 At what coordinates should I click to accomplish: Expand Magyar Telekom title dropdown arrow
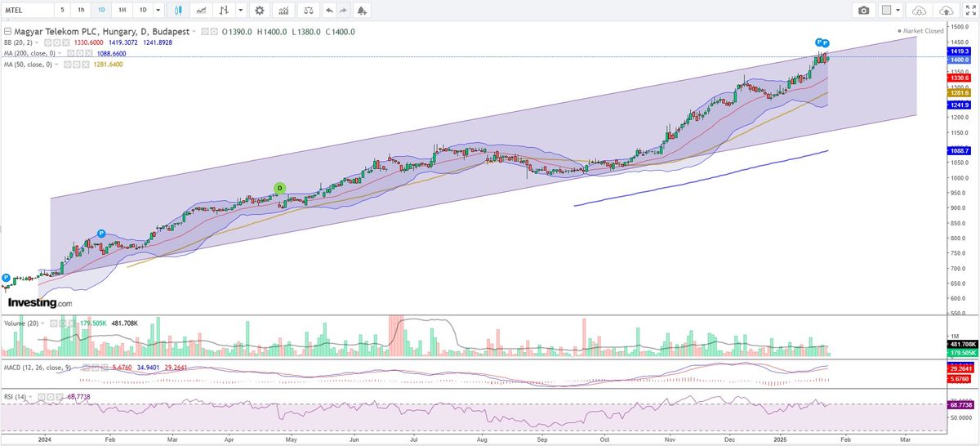coord(194,32)
